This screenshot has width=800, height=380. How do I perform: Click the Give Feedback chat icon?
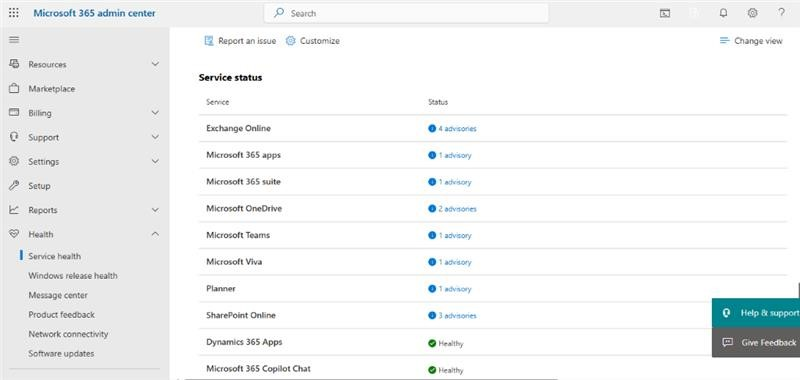728,343
